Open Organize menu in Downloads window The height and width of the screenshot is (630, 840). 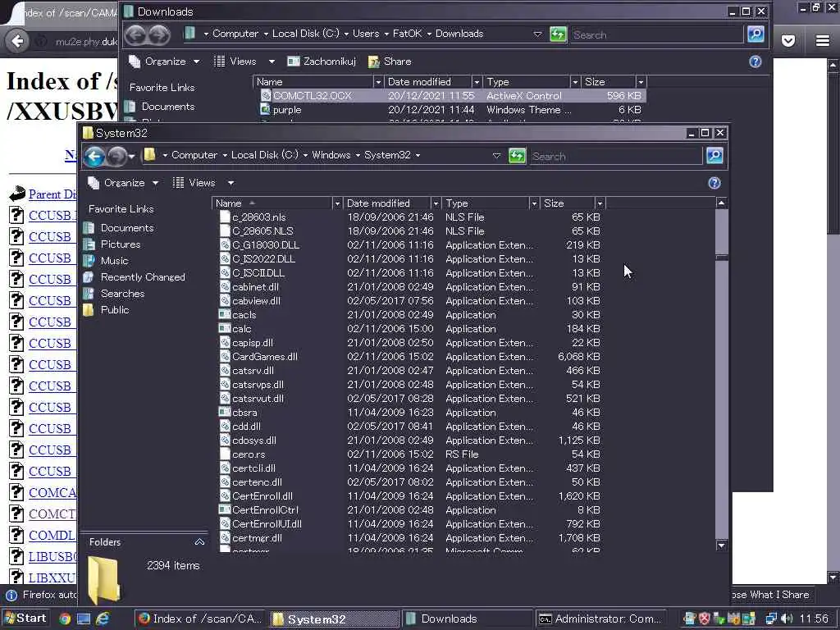click(165, 62)
